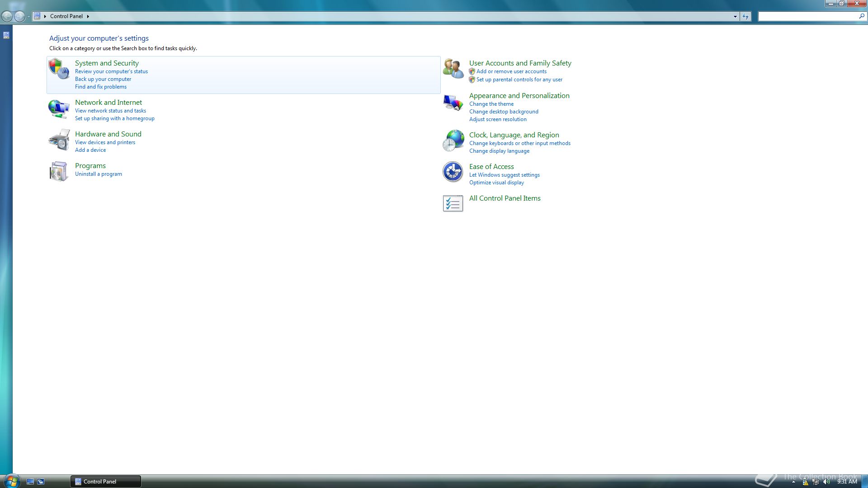The image size is (868, 488).
Task: Expand the arrow before Control Panel breadcrumb
Action: click(x=45, y=16)
